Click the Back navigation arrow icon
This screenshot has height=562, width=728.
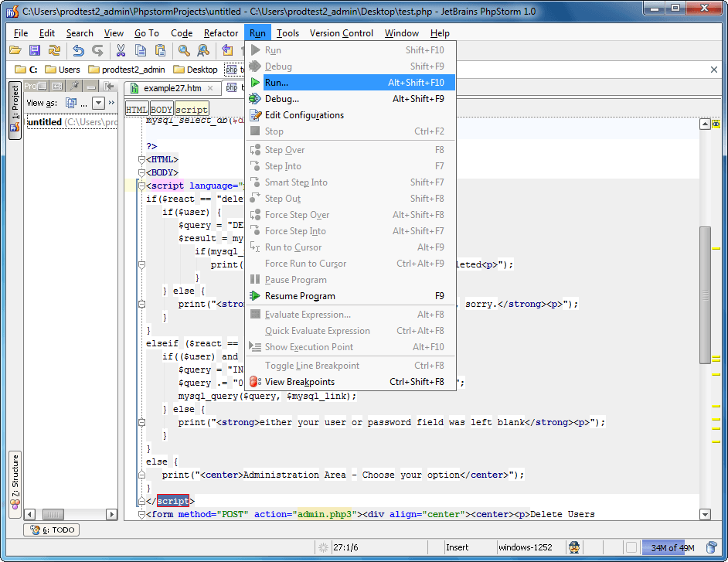[227, 50]
